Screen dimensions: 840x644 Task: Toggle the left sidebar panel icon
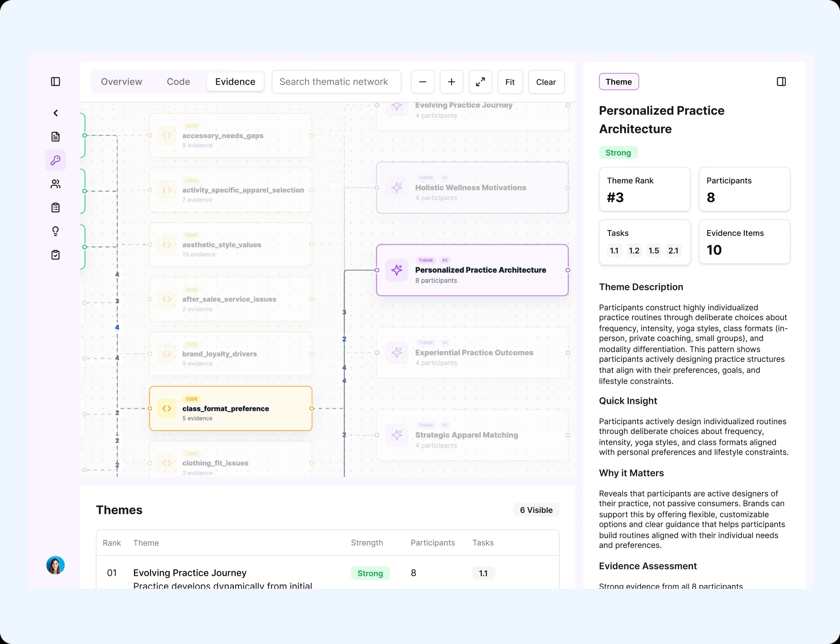pos(55,82)
